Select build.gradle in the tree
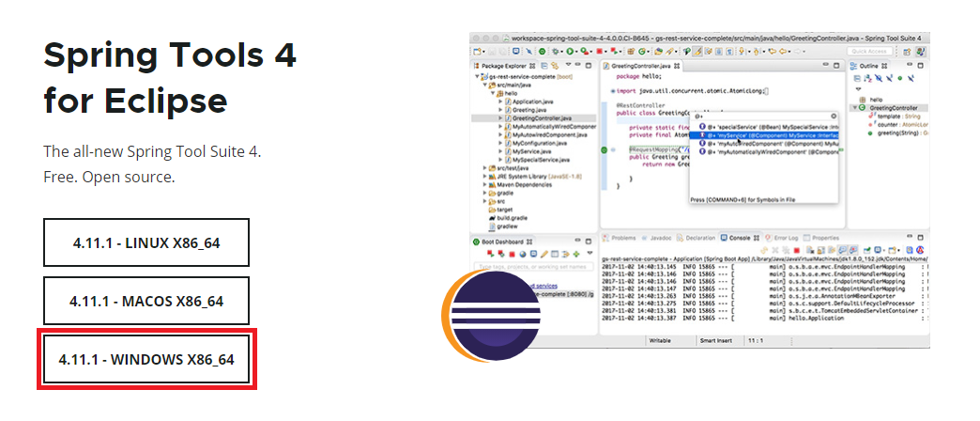The width and height of the screenshot is (980, 421). point(508,218)
